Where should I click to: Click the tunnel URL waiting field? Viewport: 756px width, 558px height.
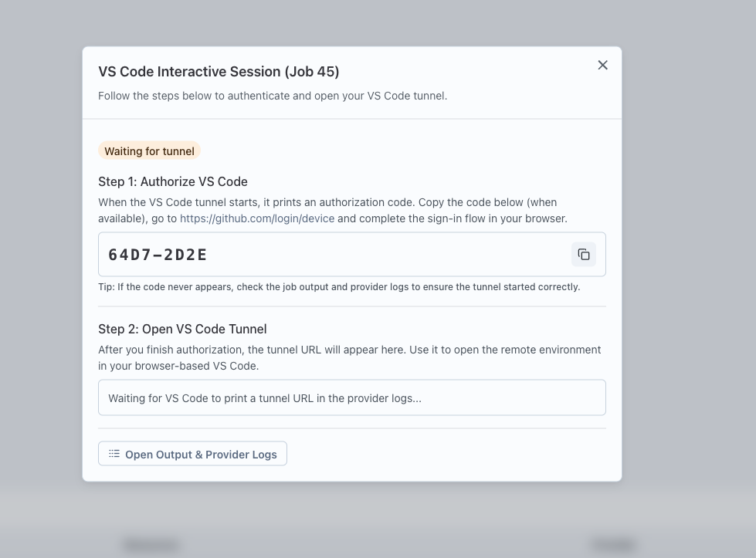pyautogui.click(x=351, y=398)
